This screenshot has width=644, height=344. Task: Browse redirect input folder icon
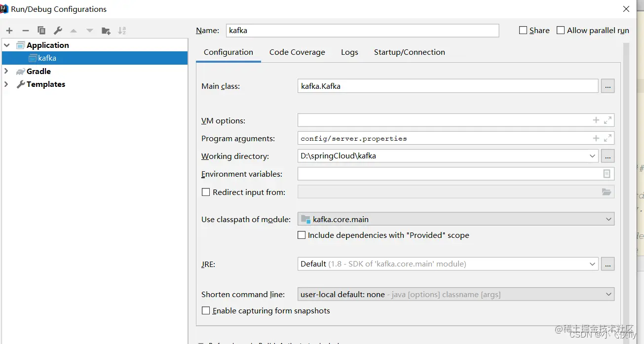[x=606, y=192]
